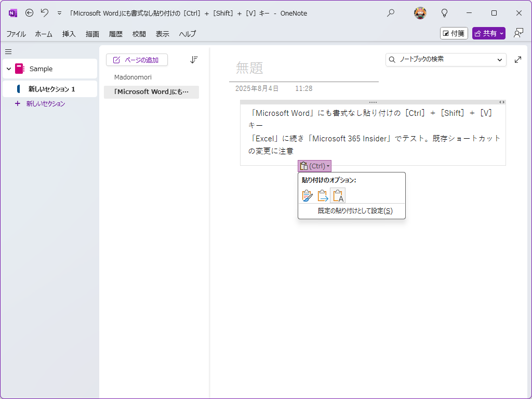Expand page view with the diagonal arrows icon

518,60
